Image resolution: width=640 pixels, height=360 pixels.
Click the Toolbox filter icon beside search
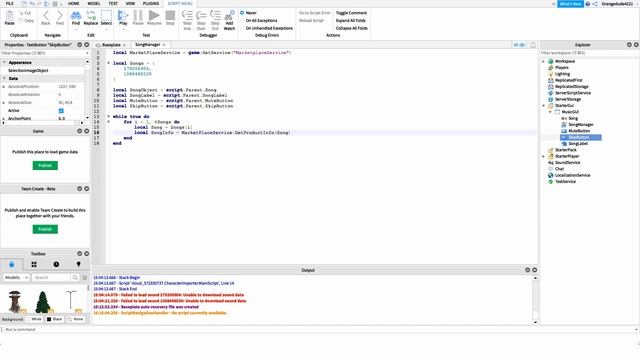pyautogui.click(x=84, y=278)
